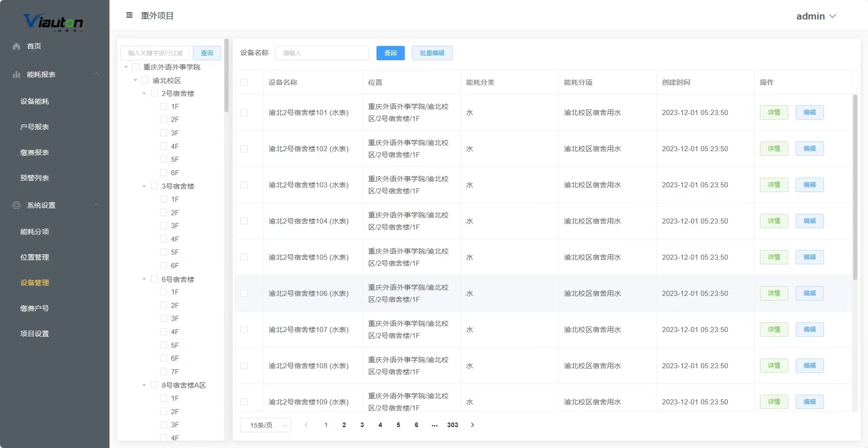Image resolution: width=868 pixels, height=448 pixels.
Task: Click the previous page arrow in pagination
Action: click(x=306, y=425)
